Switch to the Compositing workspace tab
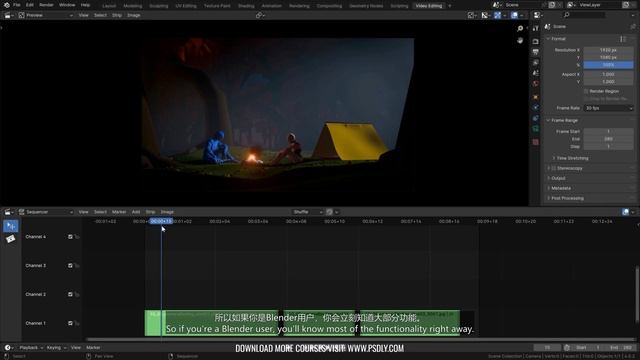 click(329, 6)
